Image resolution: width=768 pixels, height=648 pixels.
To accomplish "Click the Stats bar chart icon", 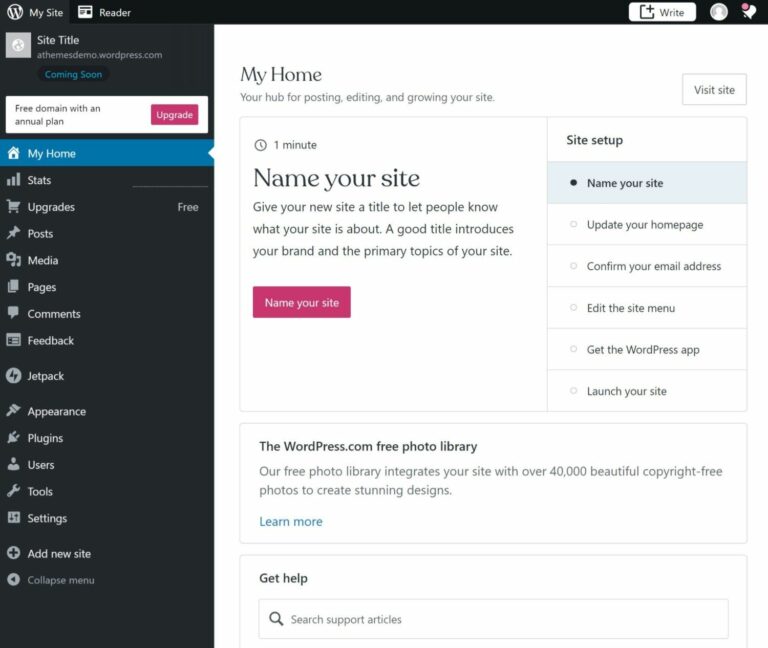I will point(14,179).
